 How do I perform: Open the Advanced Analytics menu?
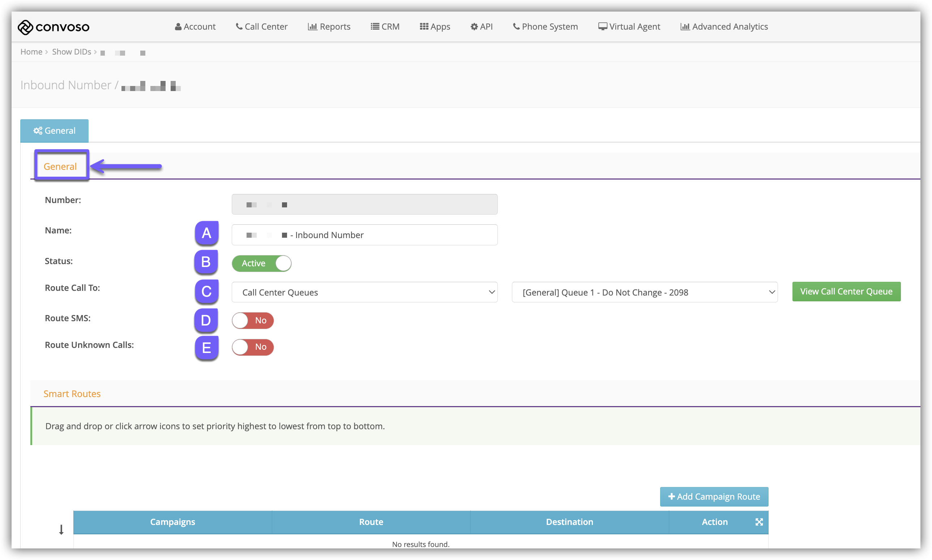[x=724, y=27]
